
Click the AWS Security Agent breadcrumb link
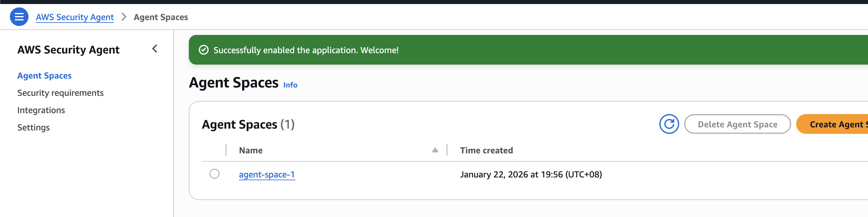(75, 17)
